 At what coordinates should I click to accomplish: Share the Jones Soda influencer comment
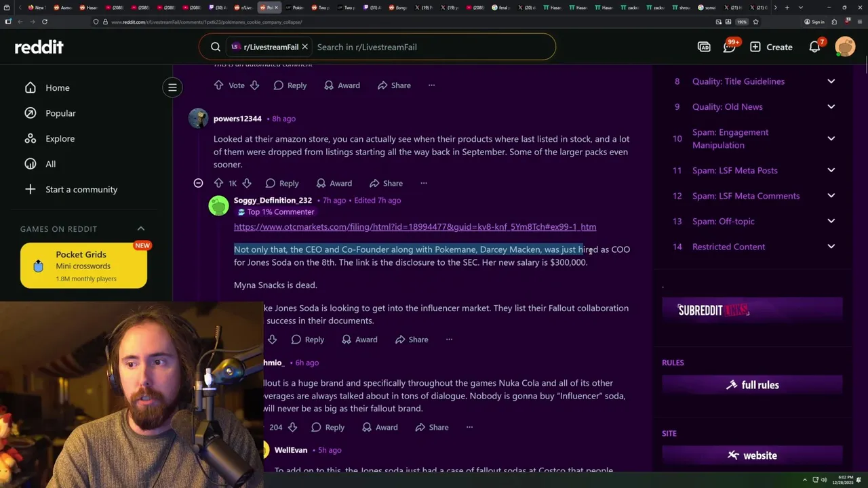pyautogui.click(x=412, y=340)
